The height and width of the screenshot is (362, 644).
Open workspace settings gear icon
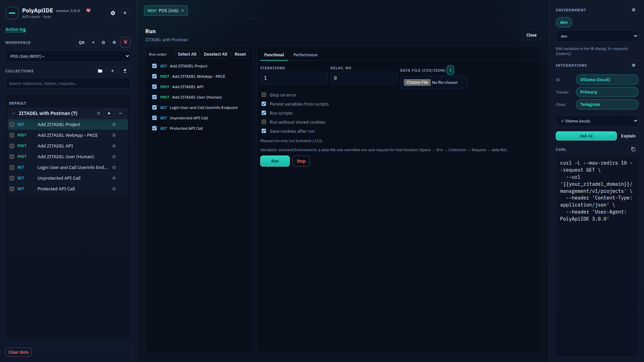click(114, 43)
